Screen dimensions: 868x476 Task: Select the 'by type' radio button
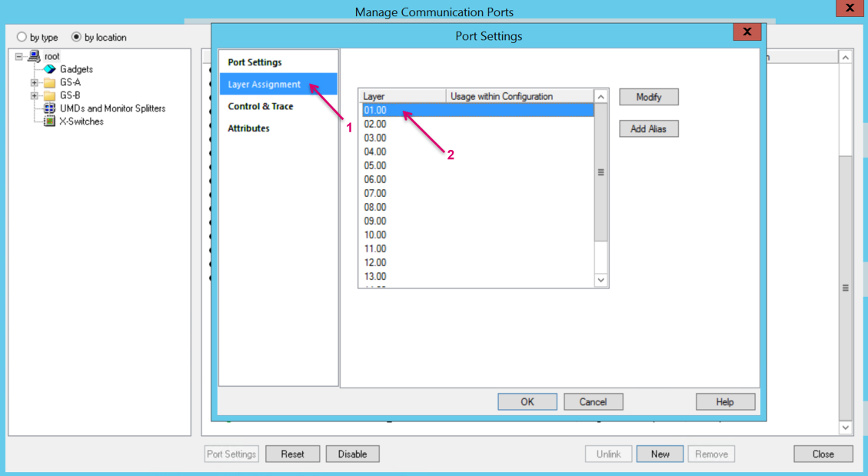point(22,37)
